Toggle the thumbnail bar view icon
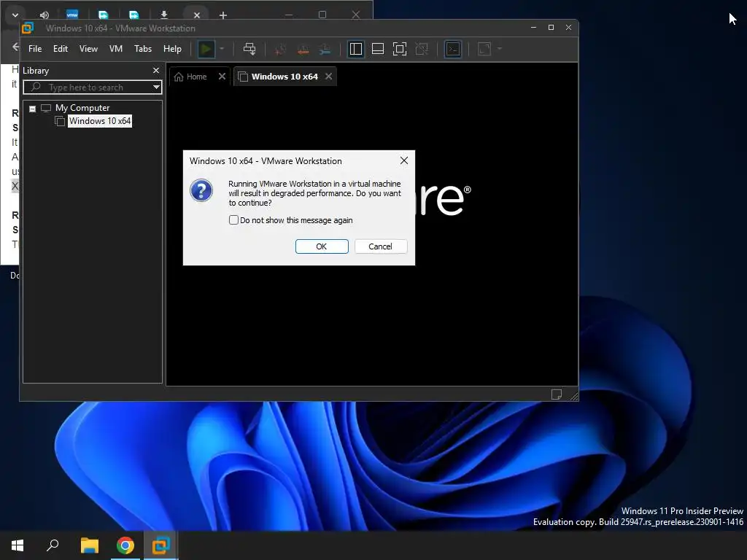The height and width of the screenshot is (560, 747). [x=378, y=49]
